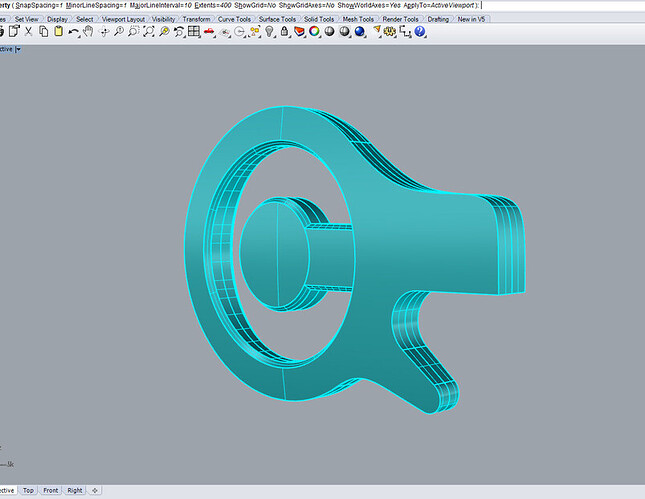645x499 pixels.
Task: Click the red car Set View icon
Action: pyautogui.click(x=209, y=32)
